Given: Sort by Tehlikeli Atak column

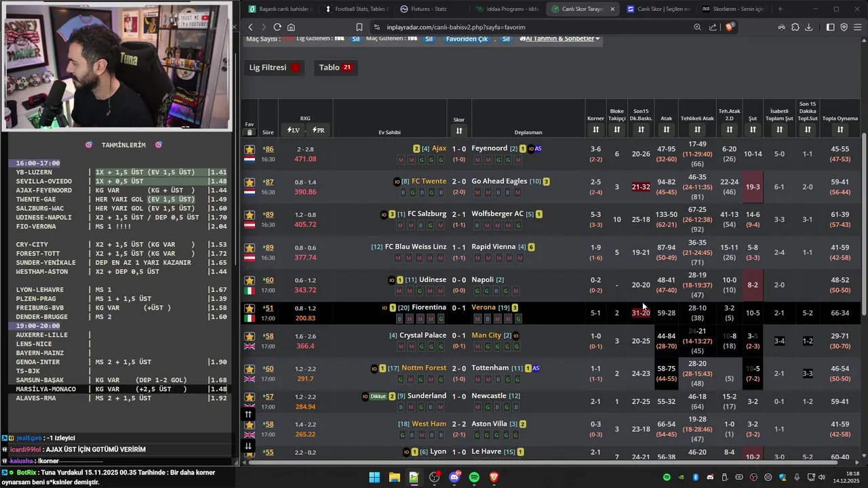Looking at the screenshot, I should pos(697,129).
